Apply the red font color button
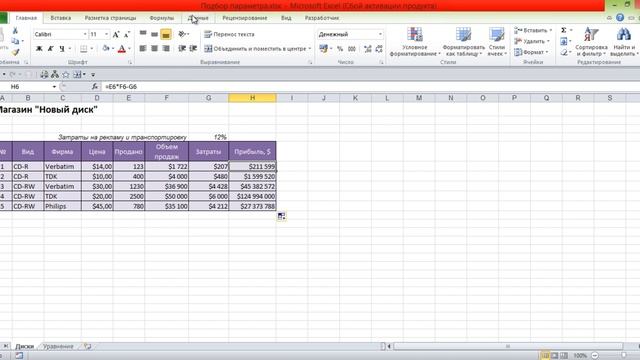 pos(122,49)
